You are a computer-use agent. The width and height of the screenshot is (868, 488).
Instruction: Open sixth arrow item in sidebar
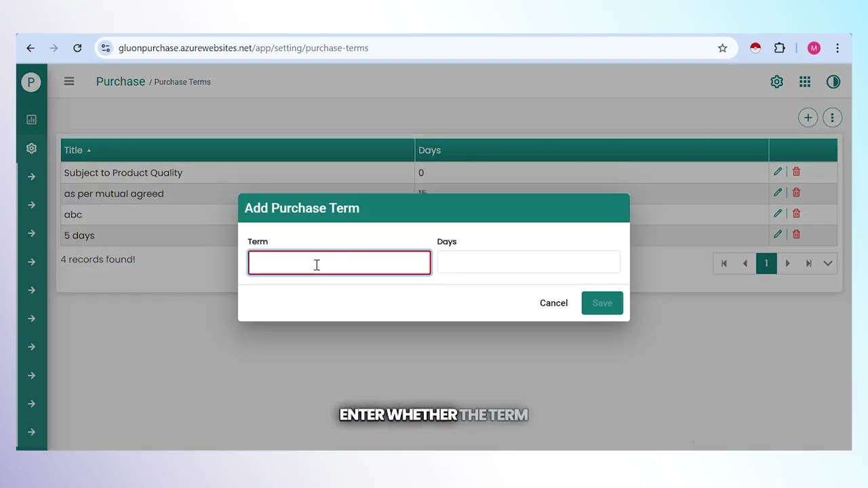[31, 319]
